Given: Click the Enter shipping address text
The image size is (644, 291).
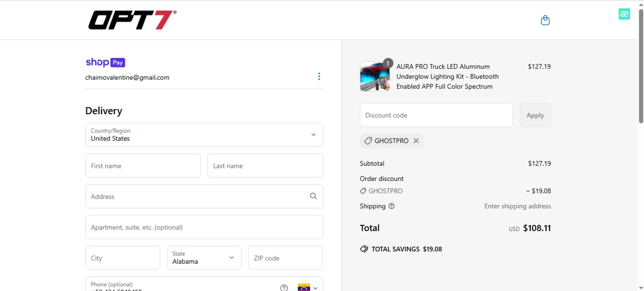Looking at the screenshot, I should pyautogui.click(x=517, y=206).
